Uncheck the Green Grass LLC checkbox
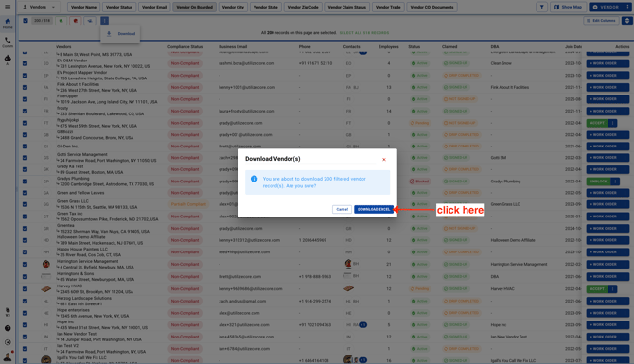 point(25,204)
